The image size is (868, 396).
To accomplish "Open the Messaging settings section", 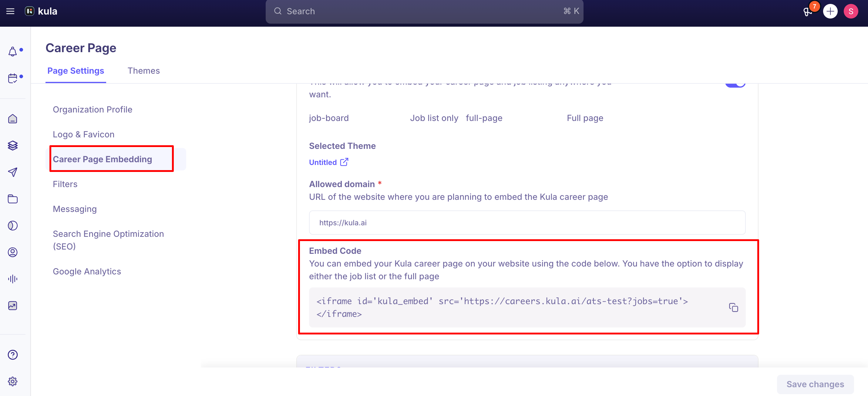I will click(x=75, y=209).
